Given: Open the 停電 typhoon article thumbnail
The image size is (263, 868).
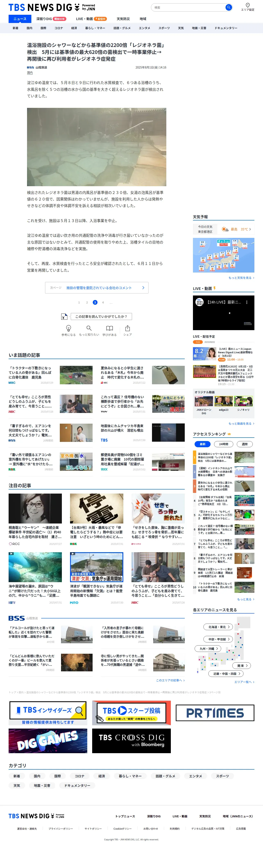Looking at the screenshot, I should 97,509.
